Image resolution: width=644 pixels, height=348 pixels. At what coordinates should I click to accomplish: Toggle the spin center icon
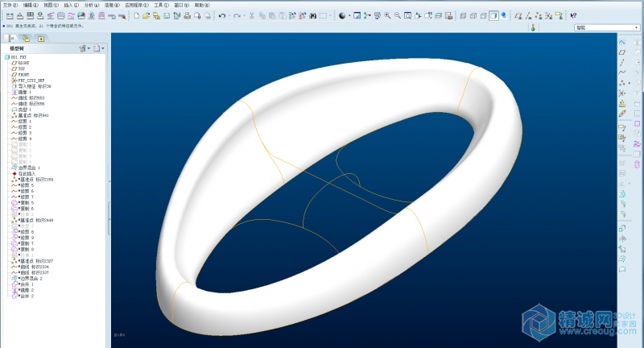pos(367,15)
